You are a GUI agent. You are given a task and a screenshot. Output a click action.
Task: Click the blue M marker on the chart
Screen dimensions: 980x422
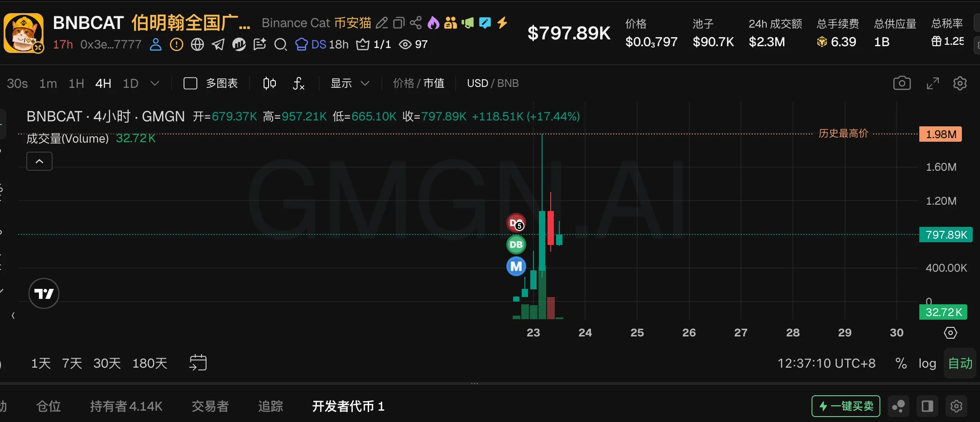coord(516,266)
